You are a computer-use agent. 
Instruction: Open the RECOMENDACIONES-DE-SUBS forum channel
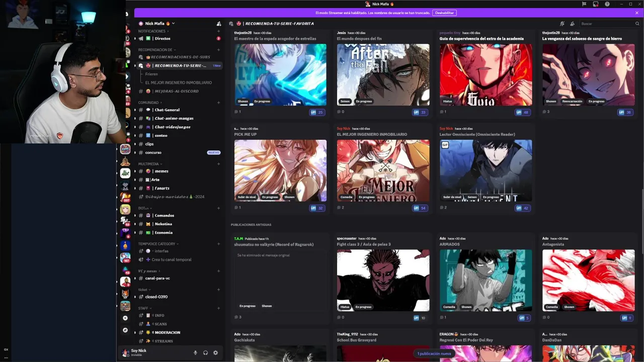(x=179, y=57)
